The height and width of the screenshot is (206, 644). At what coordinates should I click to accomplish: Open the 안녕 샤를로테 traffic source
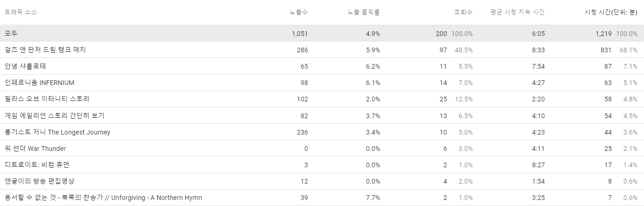click(x=25, y=66)
